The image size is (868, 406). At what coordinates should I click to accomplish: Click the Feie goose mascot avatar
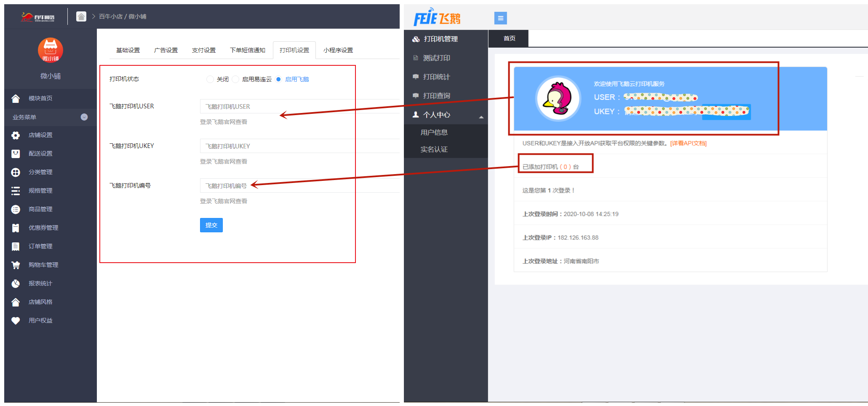click(x=558, y=99)
